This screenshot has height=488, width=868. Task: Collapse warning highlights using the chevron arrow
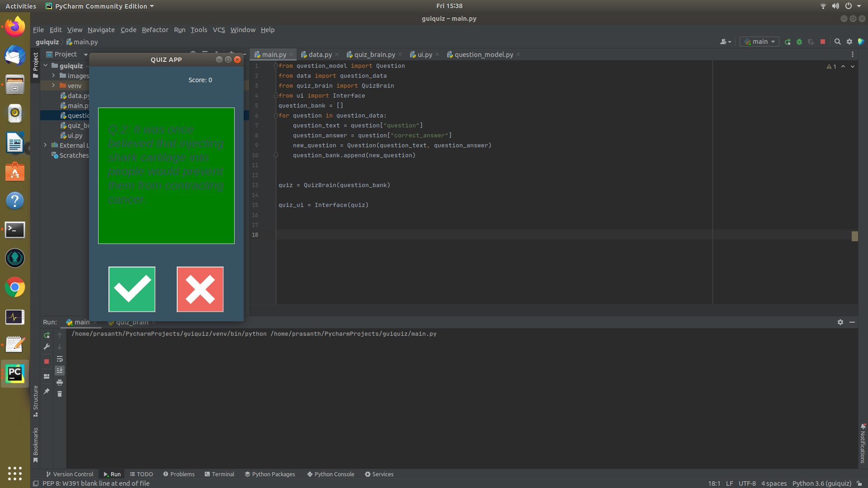click(843, 66)
